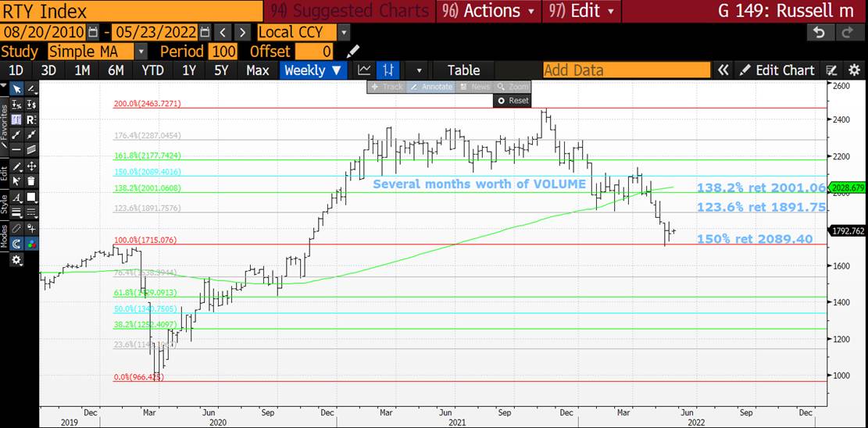The image size is (868, 428).
Task: Switch to the Modes side tab
Action: tap(5, 236)
